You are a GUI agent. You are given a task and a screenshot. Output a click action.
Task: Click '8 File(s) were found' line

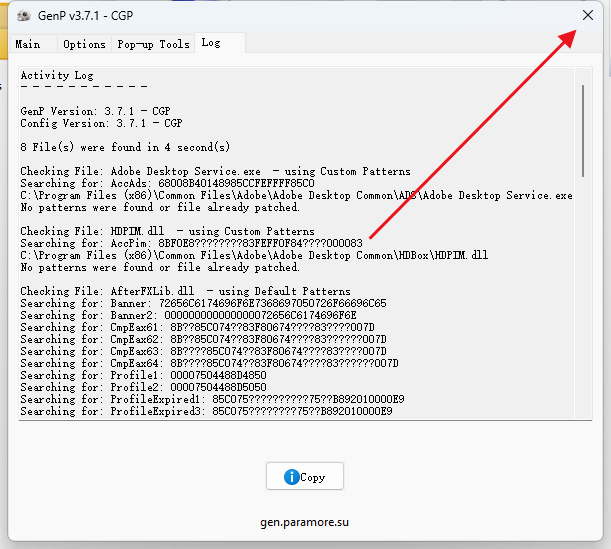(125, 147)
